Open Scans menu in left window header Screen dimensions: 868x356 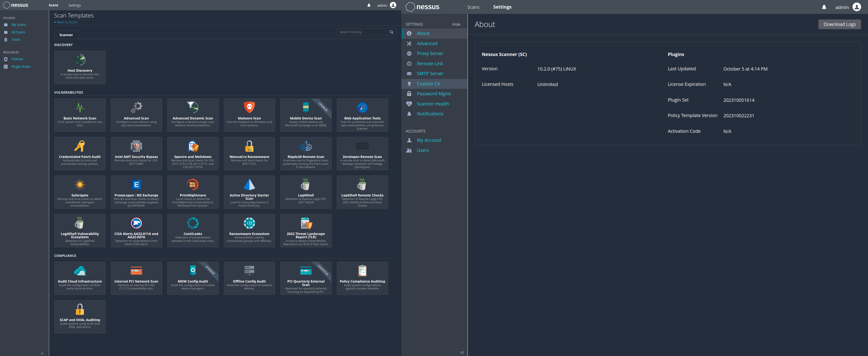click(53, 5)
